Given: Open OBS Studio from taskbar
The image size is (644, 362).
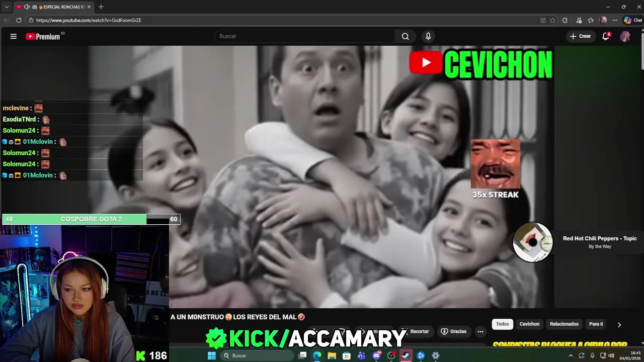Looking at the screenshot, I should tap(391, 355).
